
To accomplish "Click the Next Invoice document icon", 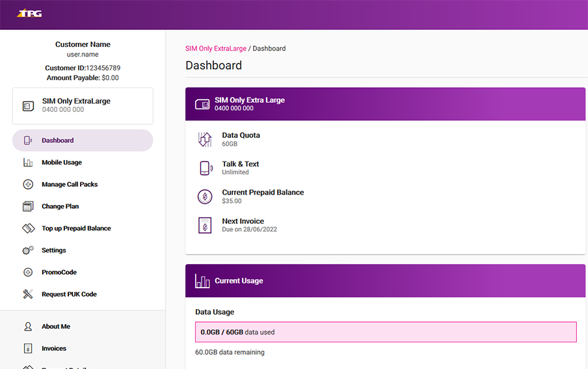I will click(x=205, y=225).
